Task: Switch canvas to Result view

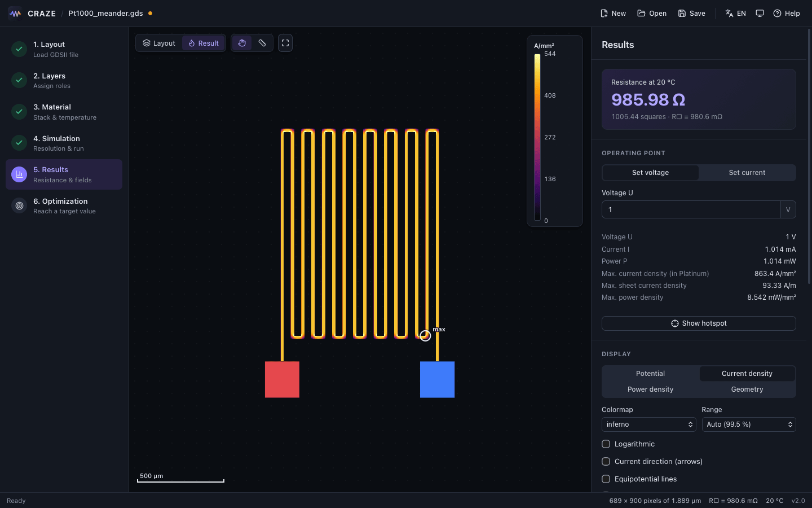Action: [204, 43]
